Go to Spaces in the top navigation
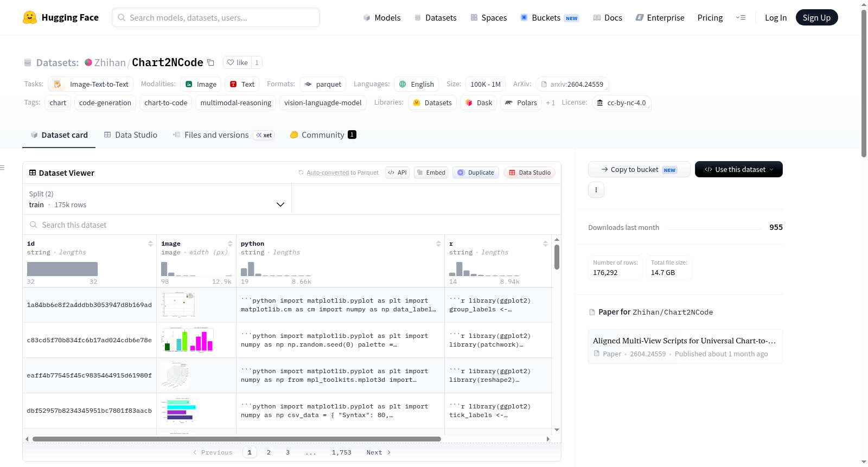The height and width of the screenshot is (467, 868). [x=488, y=17]
